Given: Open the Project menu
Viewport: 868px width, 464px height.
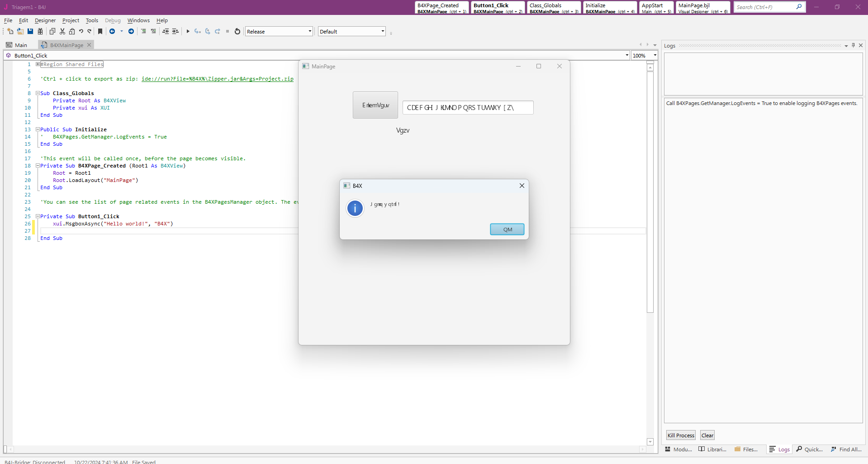Looking at the screenshot, I should click(71, 20).
